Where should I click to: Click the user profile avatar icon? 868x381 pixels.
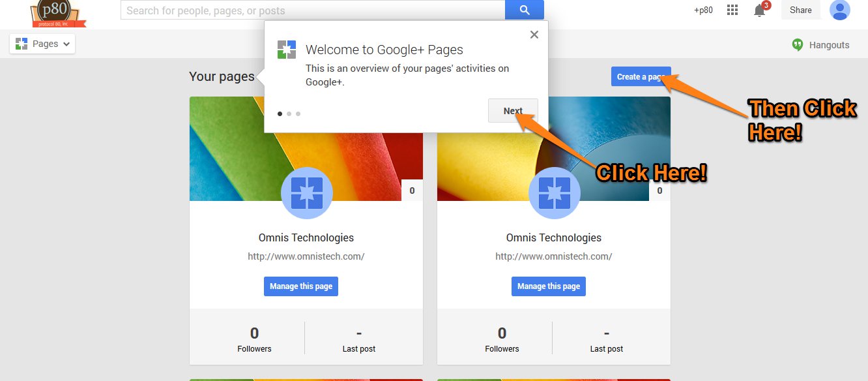[x=840, y=10]
